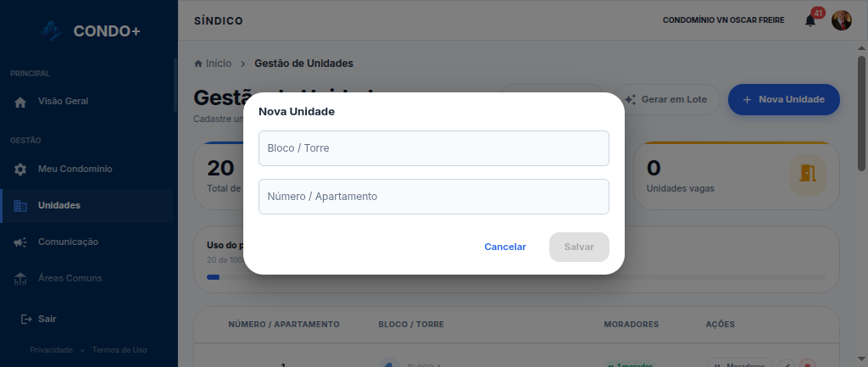Click the Ações column header
This screenshot has height=367, width=868.
721,325
